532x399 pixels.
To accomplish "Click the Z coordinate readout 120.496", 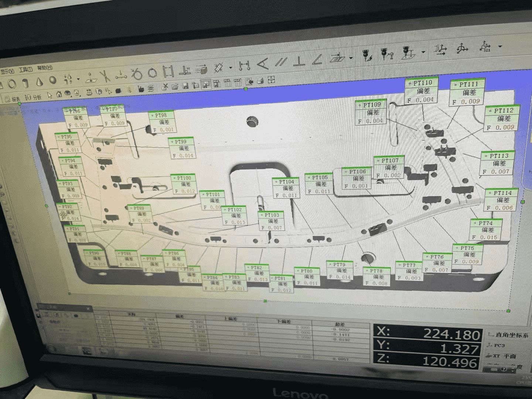I will click(x=426, y=361).
